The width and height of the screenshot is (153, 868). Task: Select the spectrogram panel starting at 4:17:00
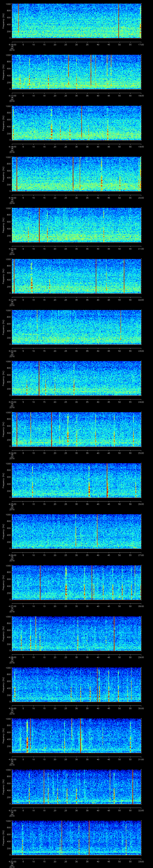click(77, 72)
